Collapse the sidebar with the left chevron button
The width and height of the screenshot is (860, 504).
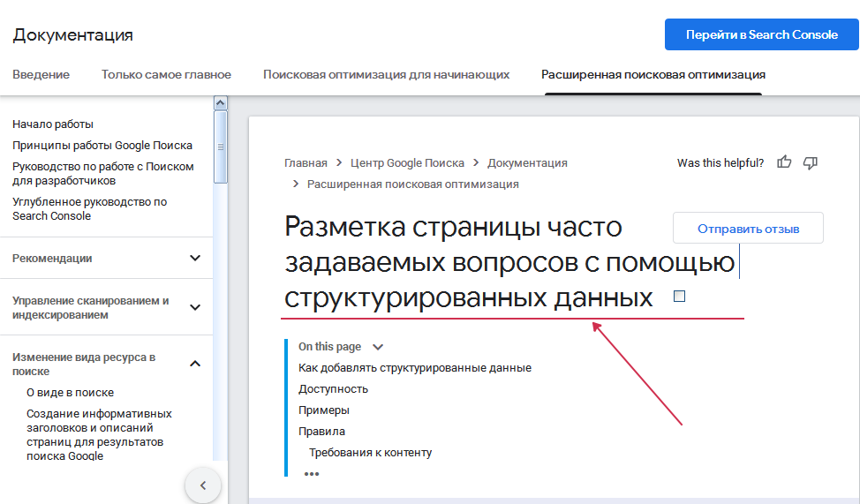tap(203, 485)
